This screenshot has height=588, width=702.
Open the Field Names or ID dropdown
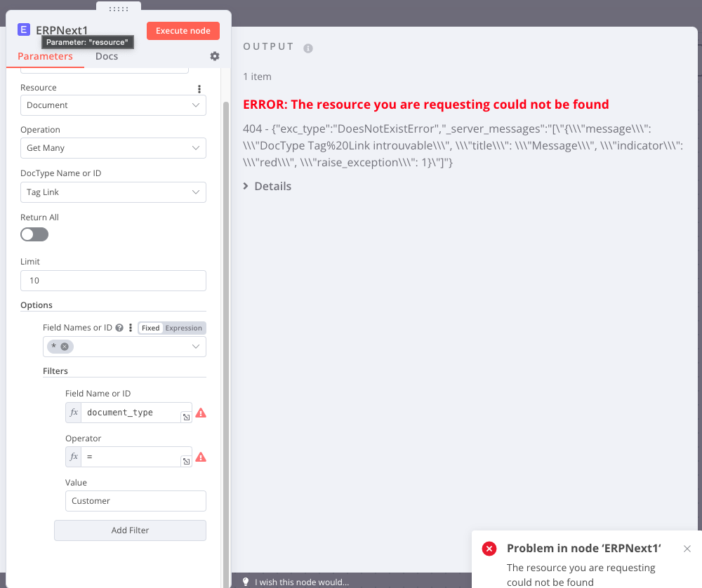click(124, 347)
